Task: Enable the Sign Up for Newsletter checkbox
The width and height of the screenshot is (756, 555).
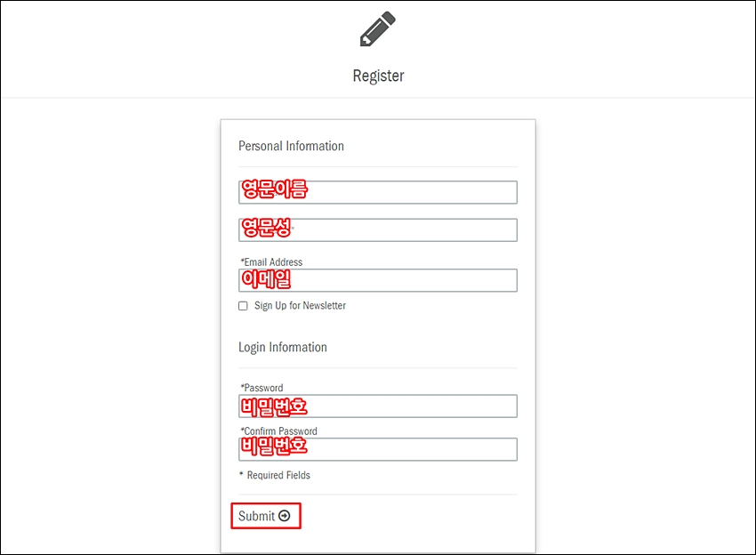Action: [x=243, y=306]
